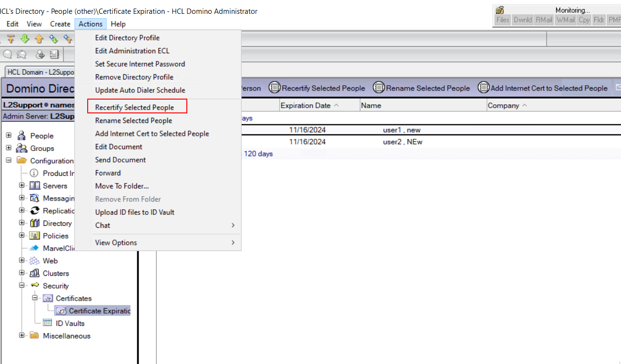The height and width of the screenshot is (364, 621).
Task: Click the Miscellaneous folder icon
Action: (34, 335)
